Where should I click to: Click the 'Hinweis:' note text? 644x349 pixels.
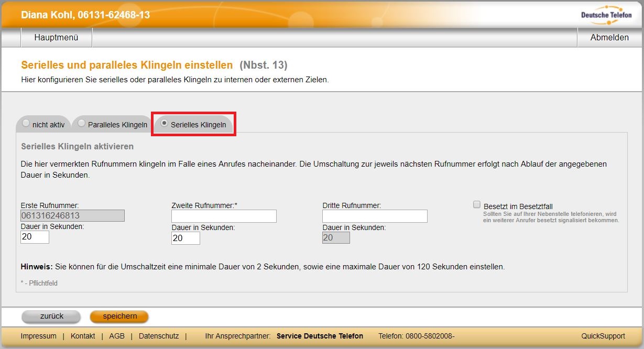tap(37, 267)
